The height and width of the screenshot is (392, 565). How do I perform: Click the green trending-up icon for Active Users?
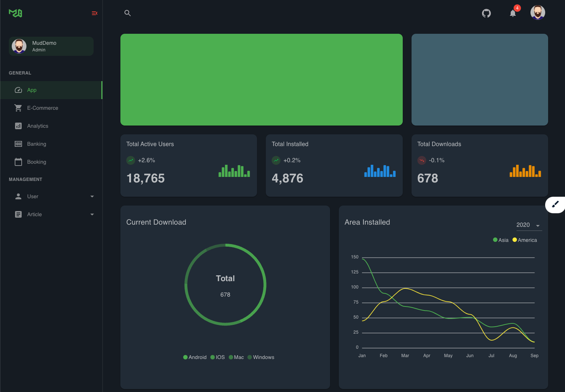tap(131, 160)
